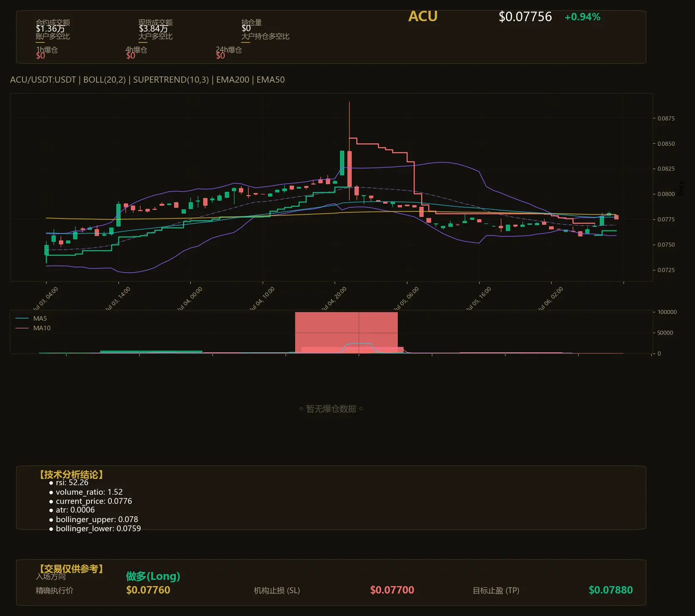Click the $0.07880 take profit value
This screenshot has height=616, width=695.
tap(611, 590)
